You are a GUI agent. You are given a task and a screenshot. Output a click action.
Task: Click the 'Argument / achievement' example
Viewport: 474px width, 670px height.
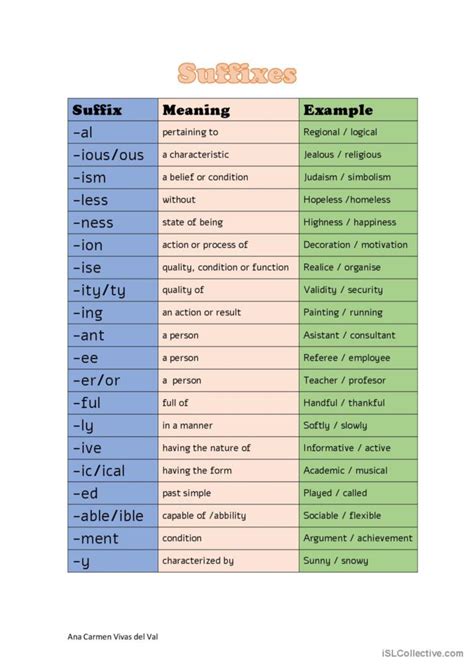pos(358,538)
